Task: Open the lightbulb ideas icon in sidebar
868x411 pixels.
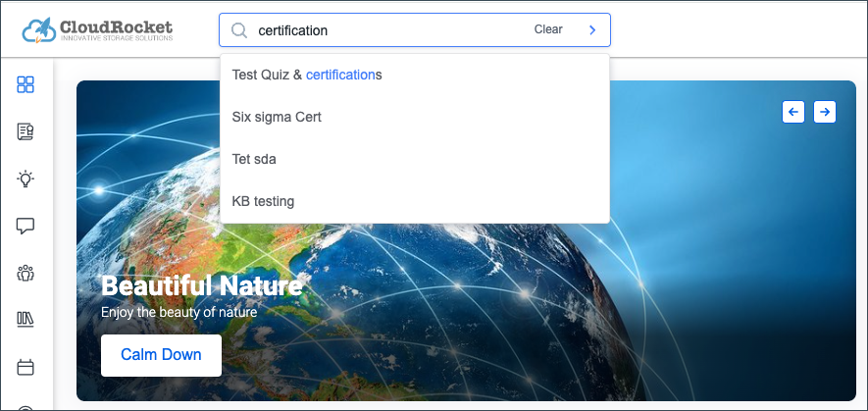Action: click(x=26, y=179)
